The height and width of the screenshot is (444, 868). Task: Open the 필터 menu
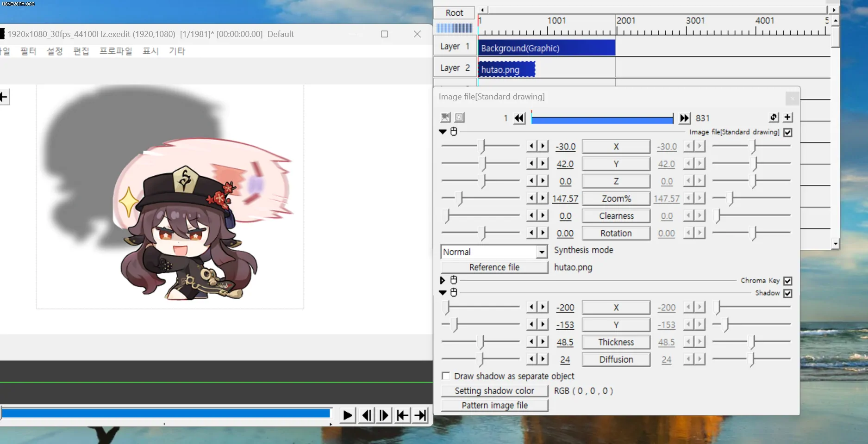[x=28, y=51]
